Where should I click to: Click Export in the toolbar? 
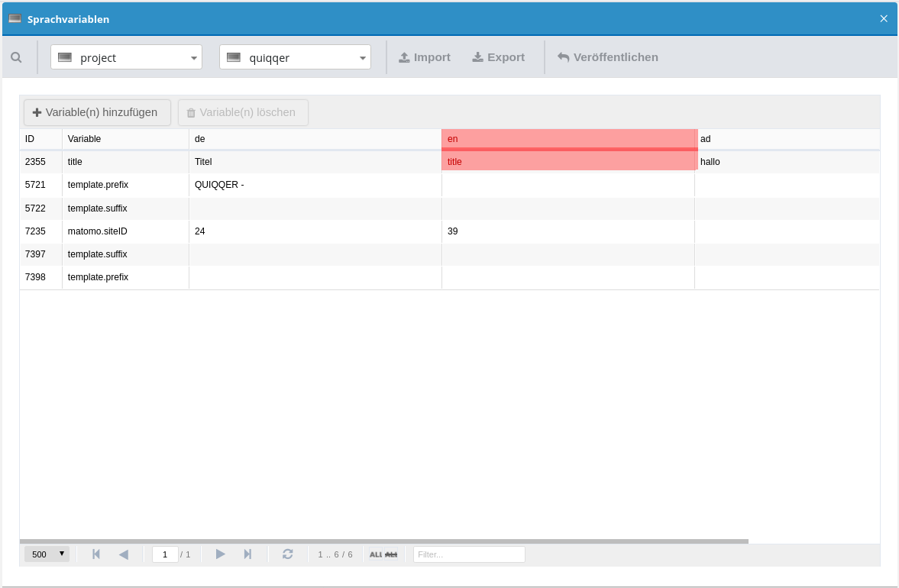click(x=498, y=57)
